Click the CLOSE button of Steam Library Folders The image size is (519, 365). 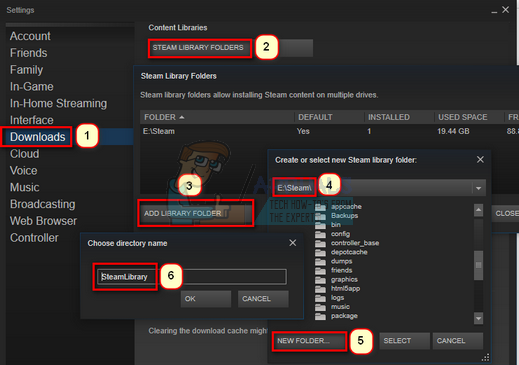coord(505,213)
